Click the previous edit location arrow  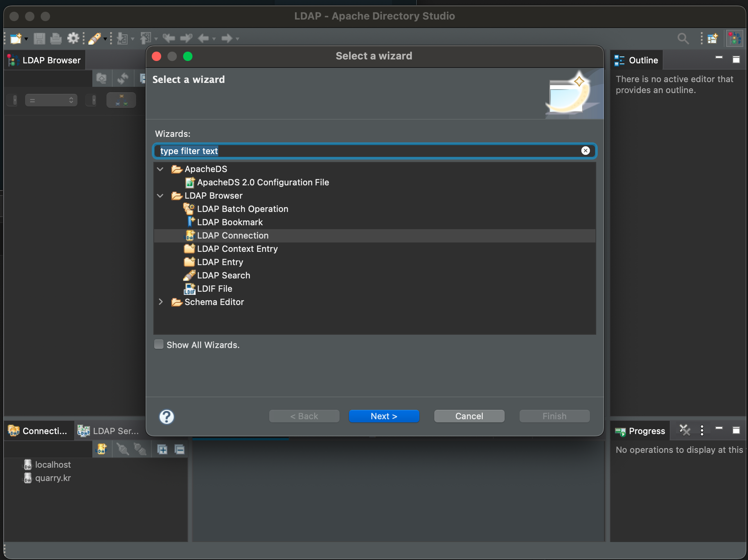pyautogui.click(x=169, y=38)
